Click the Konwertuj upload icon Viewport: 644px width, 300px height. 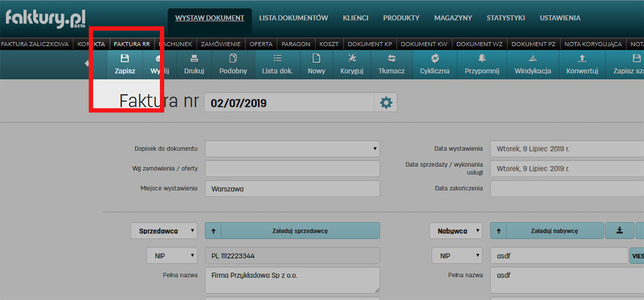click(x=582, y=59)
